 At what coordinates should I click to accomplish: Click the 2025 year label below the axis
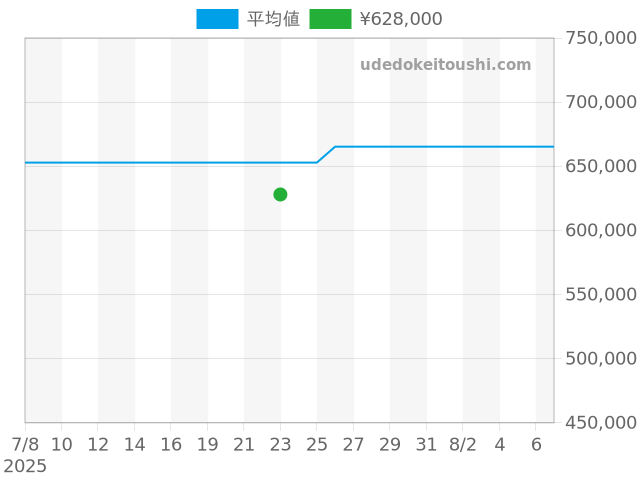click(25, 466)
